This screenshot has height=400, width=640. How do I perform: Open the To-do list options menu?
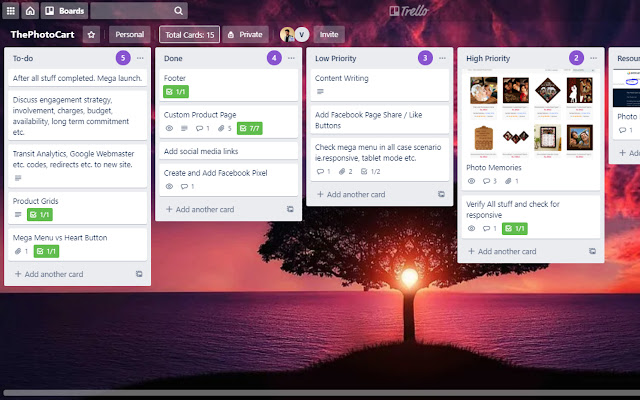pyautogui.click(x=140, y=58)
